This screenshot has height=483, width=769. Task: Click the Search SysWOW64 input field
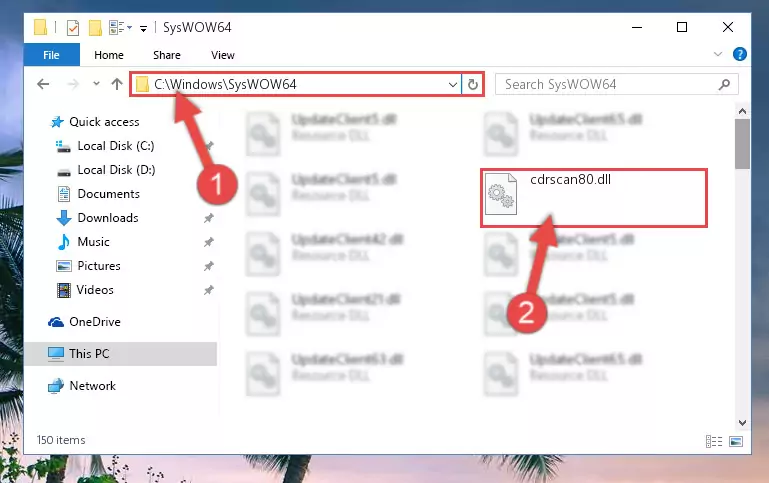(608, 84)
